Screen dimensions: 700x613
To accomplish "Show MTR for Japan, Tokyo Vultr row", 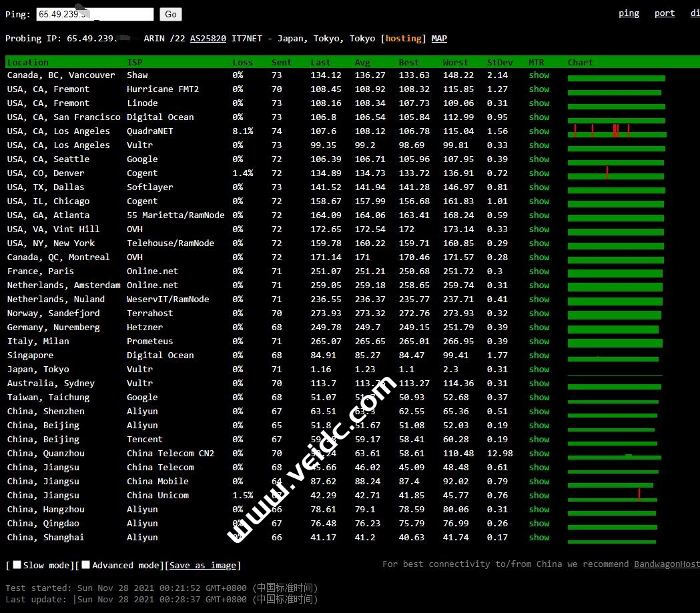I will [539, 370].
